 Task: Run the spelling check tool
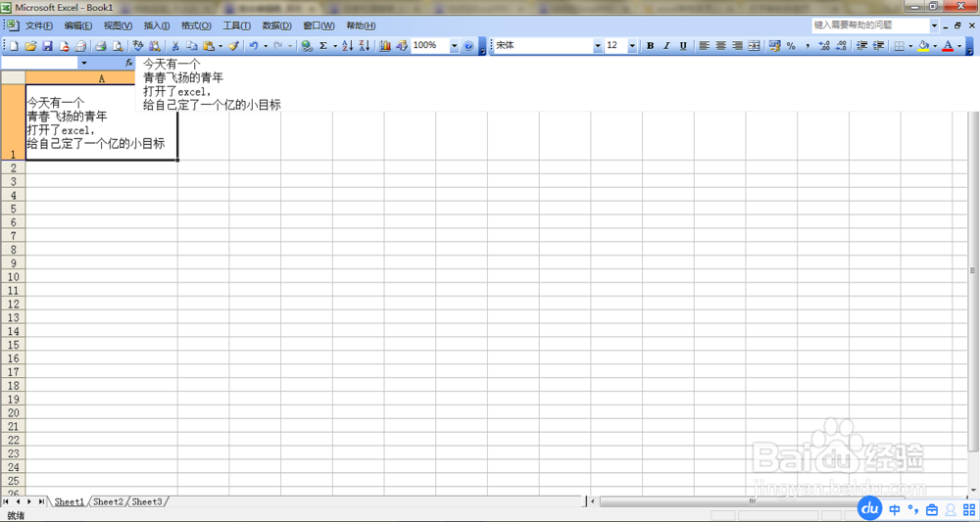(x=138, y=46)
